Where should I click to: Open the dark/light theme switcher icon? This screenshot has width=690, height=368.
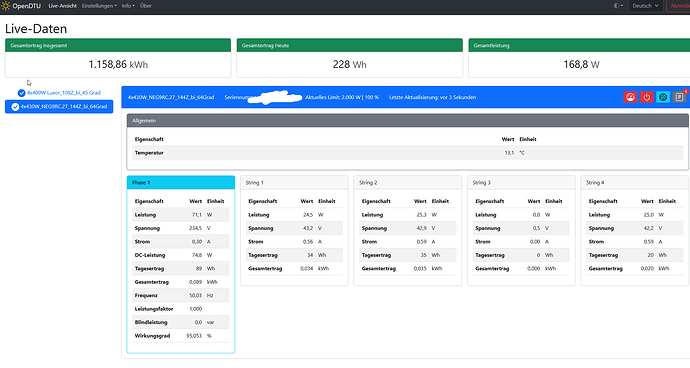618,6
